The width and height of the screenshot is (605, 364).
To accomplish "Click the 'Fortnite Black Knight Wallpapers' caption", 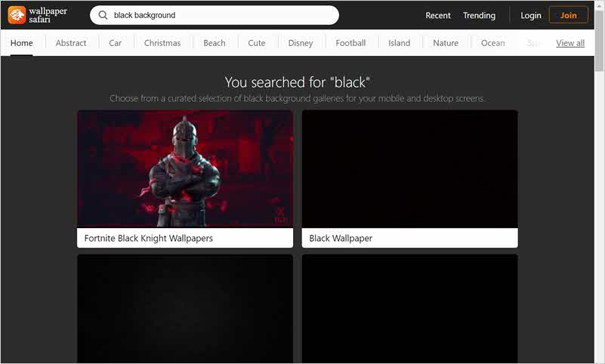I will click(149, 238).
